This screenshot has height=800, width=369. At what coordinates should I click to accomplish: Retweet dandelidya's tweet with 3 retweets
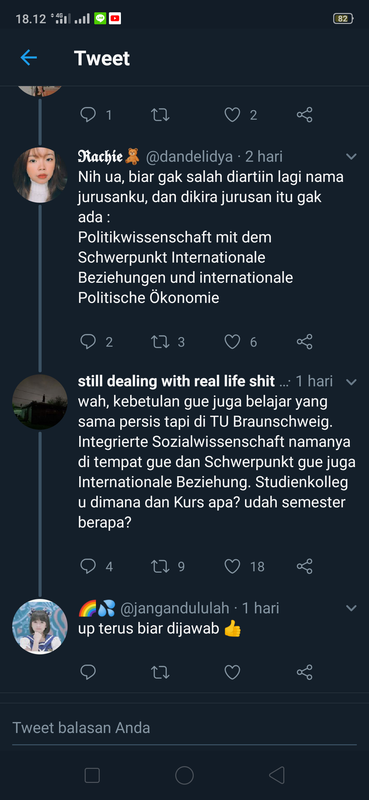pyautogui.click(x=160, y=341)
